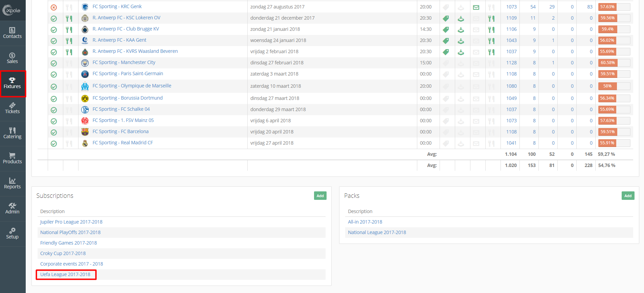Click green status check for Club Brugge KV
The width and height of the screenshot is (644, 293).
click(x=54, y=30)
